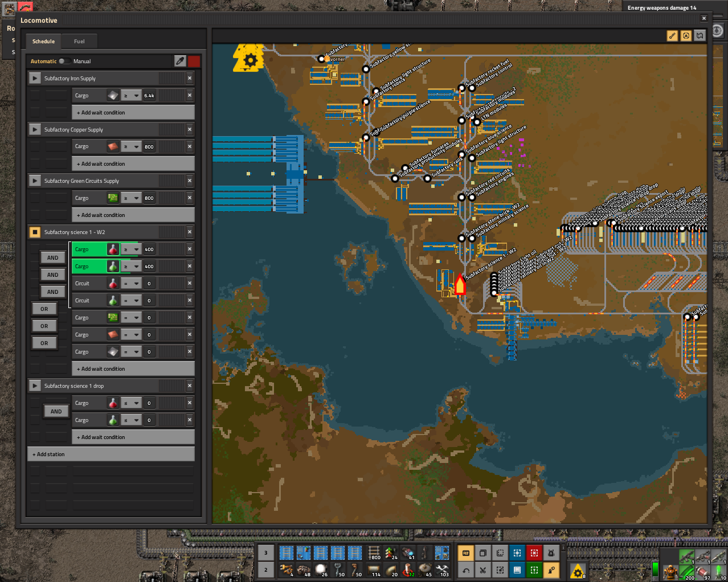Add wait condition under Subfactory Copper Supply
728x582 pixels.
tap(133, 163)
